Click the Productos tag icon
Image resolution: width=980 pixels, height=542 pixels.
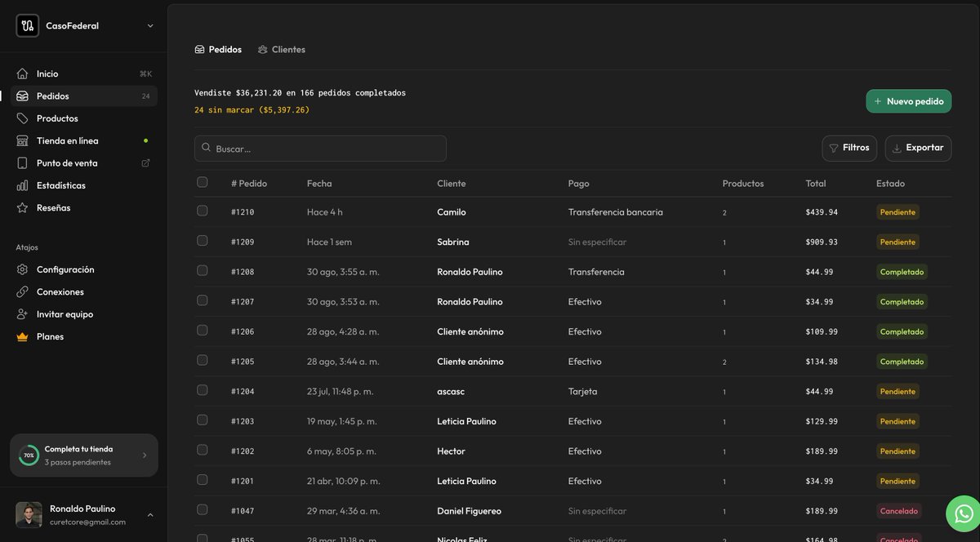pos(22,118)
